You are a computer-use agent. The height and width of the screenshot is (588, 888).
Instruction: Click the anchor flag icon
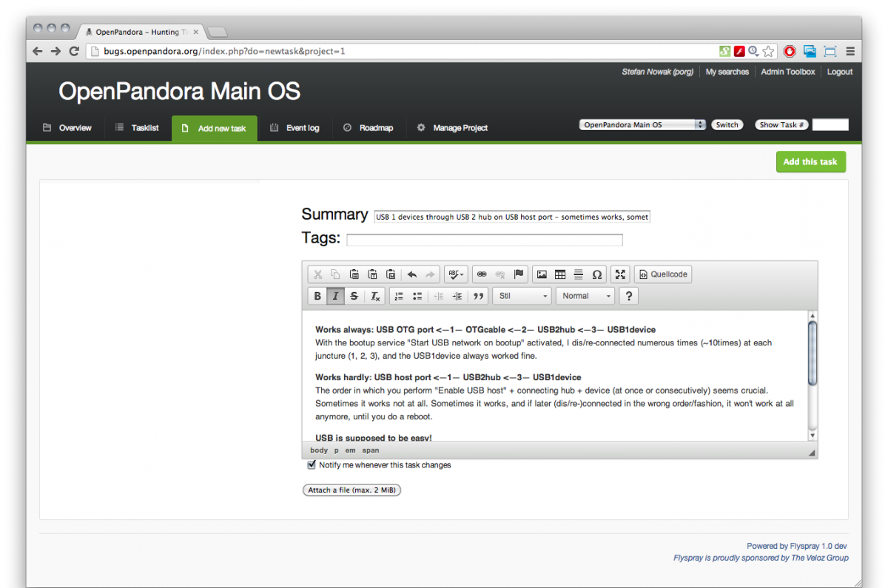(519, 274)
